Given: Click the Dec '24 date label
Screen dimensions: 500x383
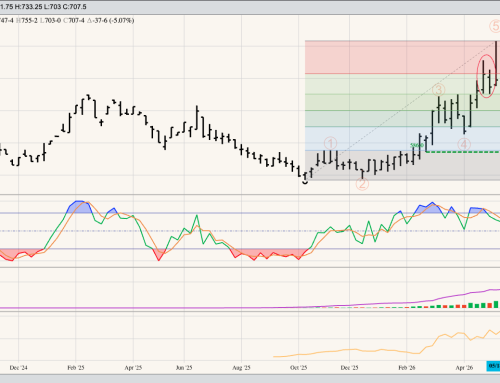Looking at the screenshot, I should 18,368.
